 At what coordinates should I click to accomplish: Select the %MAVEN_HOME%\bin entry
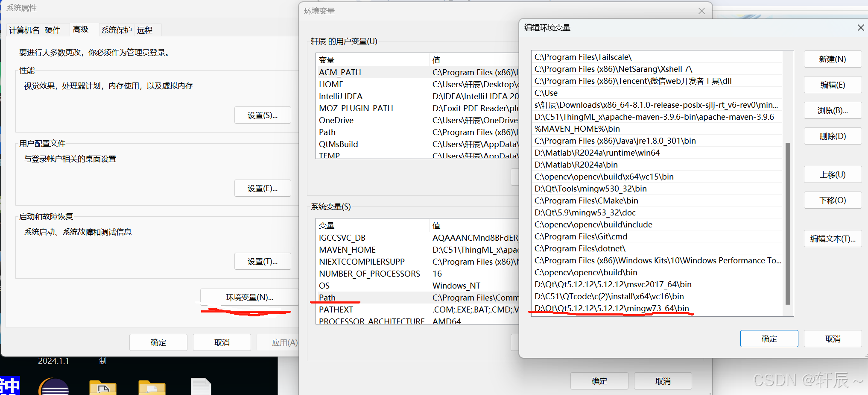[657, 129]
